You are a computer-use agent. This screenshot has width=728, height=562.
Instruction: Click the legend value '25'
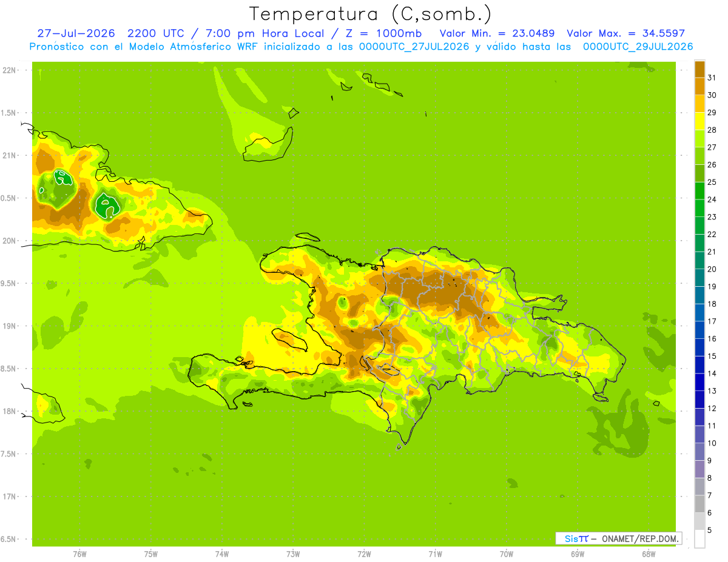click(712, 182)
